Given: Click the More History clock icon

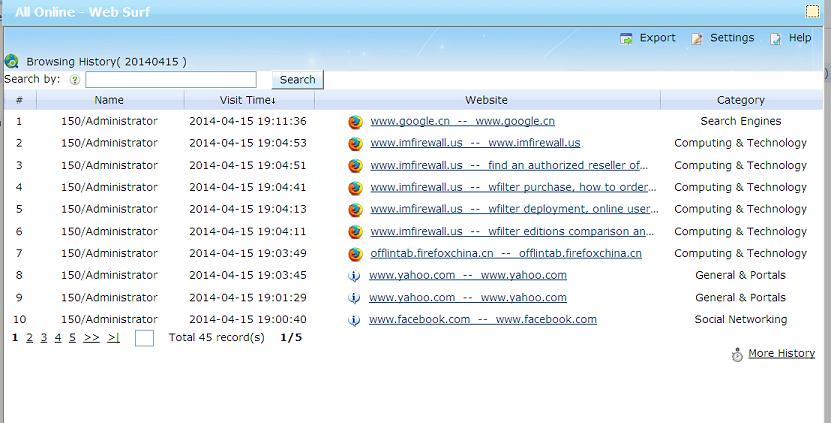Looking at the screenshot, I should coord(737,355).
